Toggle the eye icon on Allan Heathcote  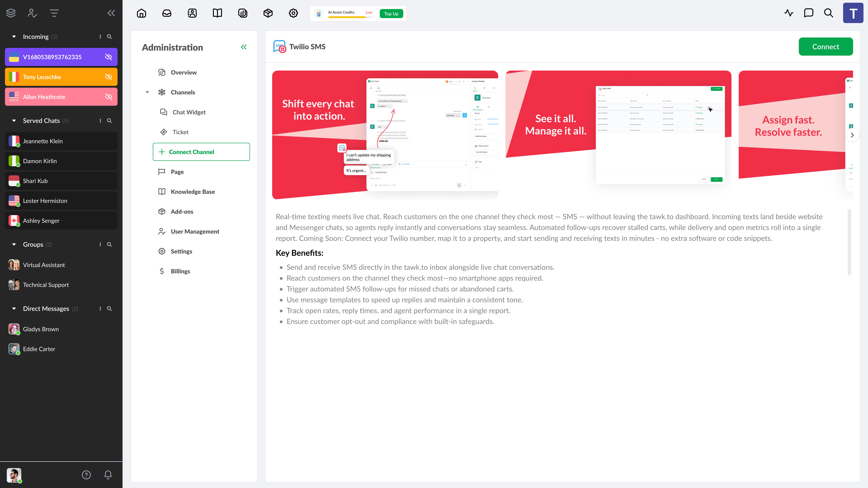point(108,97)
